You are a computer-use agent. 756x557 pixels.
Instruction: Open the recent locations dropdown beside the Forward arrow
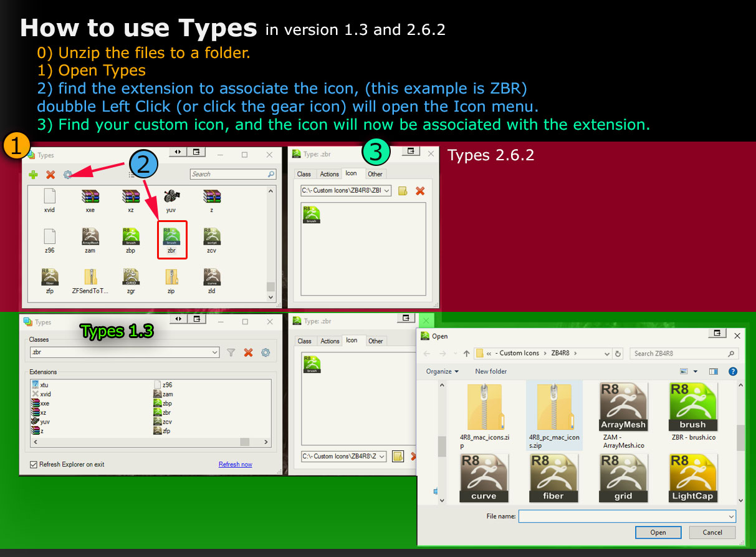(456, 353)
